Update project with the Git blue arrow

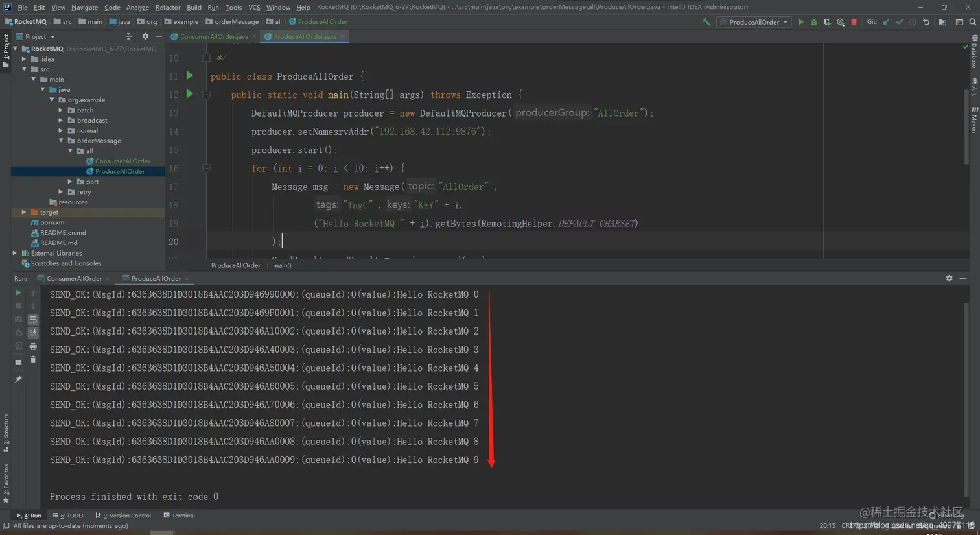pyautogui.click(x=886, y=22)
